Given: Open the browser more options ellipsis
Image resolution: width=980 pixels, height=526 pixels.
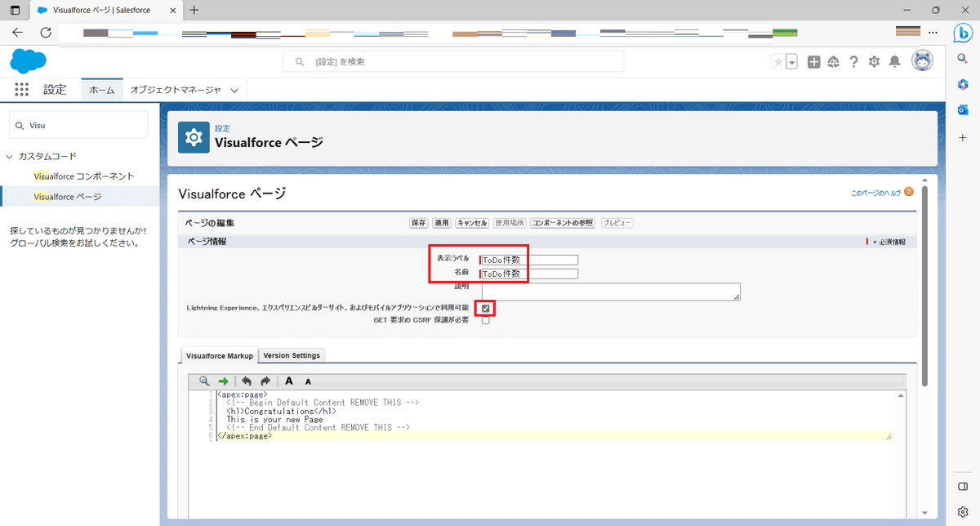Looking at the screenshot, I should tap(933, 33).
